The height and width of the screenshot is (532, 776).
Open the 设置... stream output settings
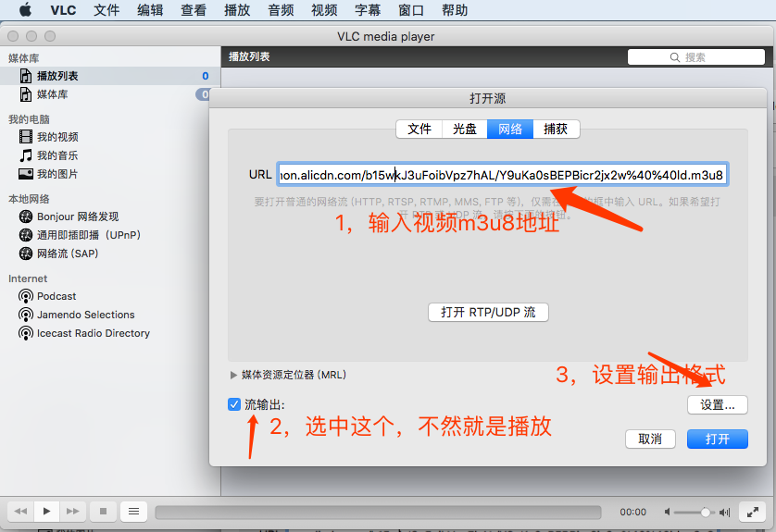(x=717, y=405)
